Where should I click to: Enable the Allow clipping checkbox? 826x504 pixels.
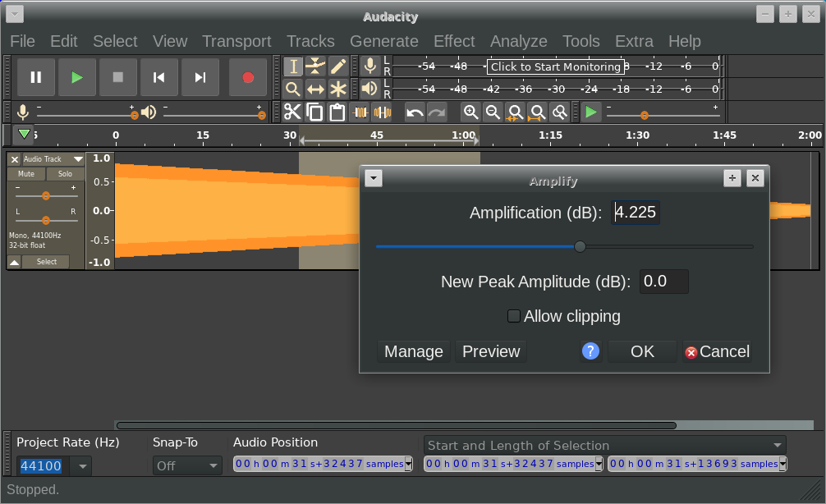coord(514,315)
